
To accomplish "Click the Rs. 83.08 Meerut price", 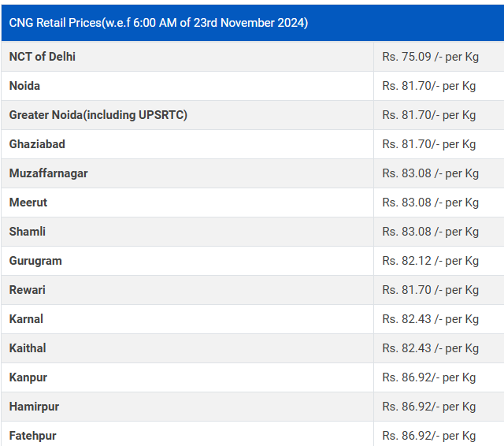I will pos(430,203).
